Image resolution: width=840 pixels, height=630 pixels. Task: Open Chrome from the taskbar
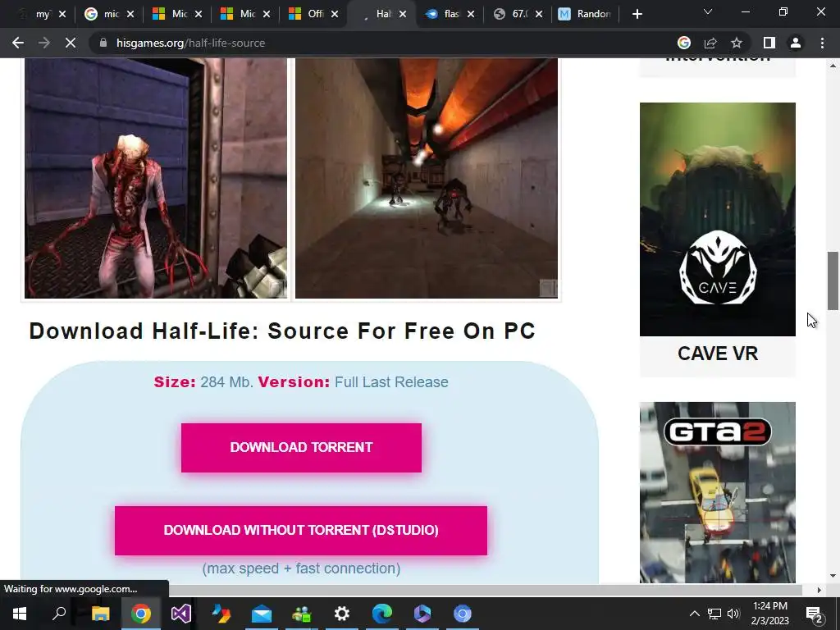pyautogui.click(x=140, y=614)
